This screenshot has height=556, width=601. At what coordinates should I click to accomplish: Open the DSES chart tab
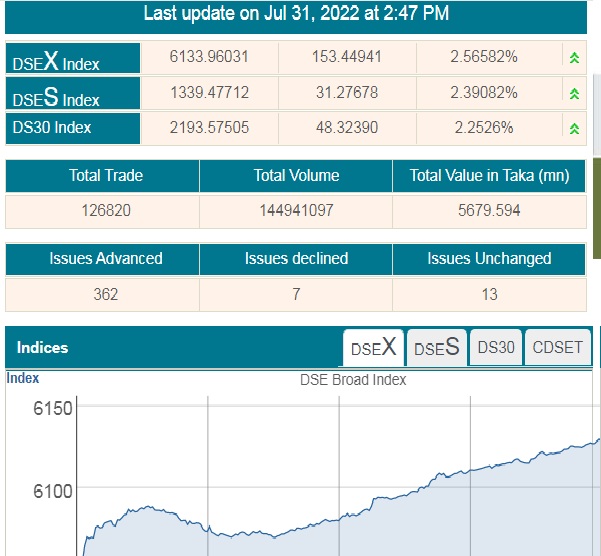coord(437,348)
